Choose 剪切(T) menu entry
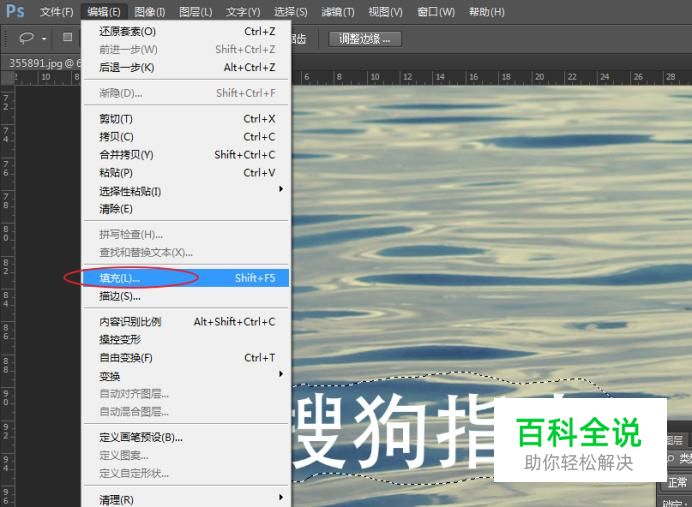The height and width of the screenshot is (507, 692). tap(186, 119)
